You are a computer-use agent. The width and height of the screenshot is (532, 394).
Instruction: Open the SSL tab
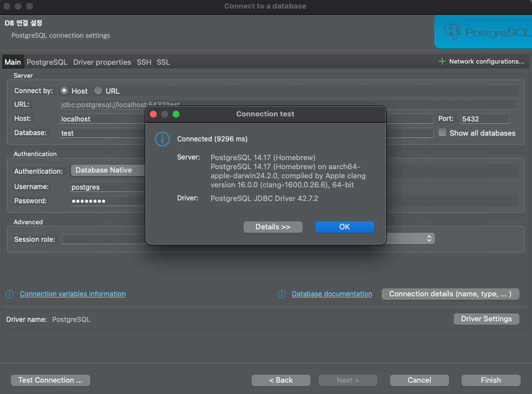pyautogui.click(x=163, y=62)
